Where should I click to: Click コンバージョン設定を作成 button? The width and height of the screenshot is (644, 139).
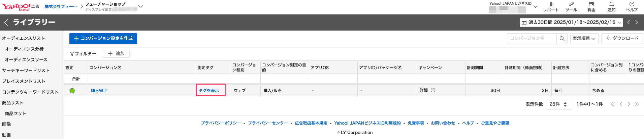tap(103, 39)
